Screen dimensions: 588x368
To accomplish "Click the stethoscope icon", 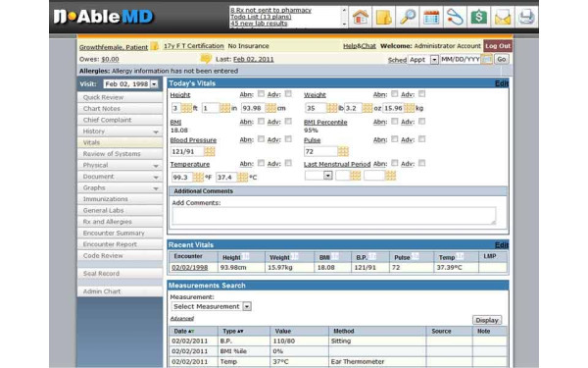I will tap(455, 17).
